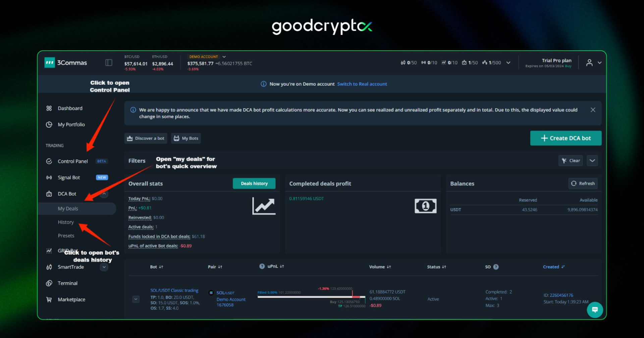Click the 1/50 bot counter icon
644x338 pixels.
(464, 63)
